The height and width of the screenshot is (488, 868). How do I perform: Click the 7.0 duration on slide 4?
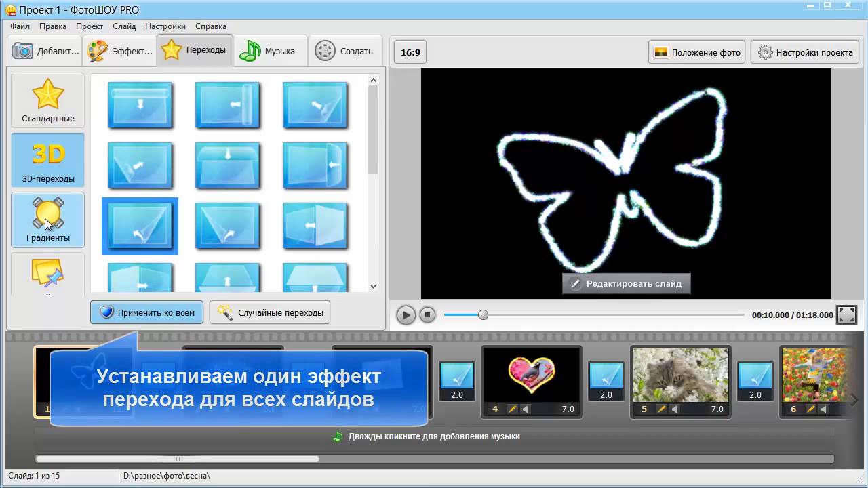point(568,409)
